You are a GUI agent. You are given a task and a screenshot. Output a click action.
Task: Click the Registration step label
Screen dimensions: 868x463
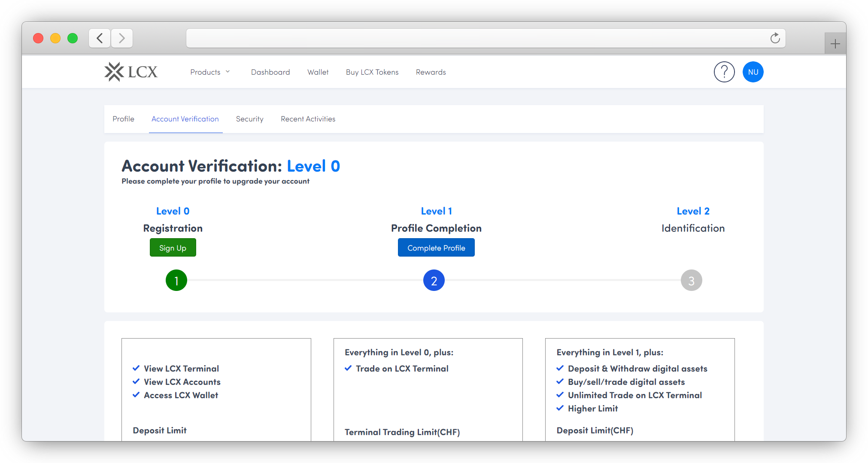[x=173, y=228]
